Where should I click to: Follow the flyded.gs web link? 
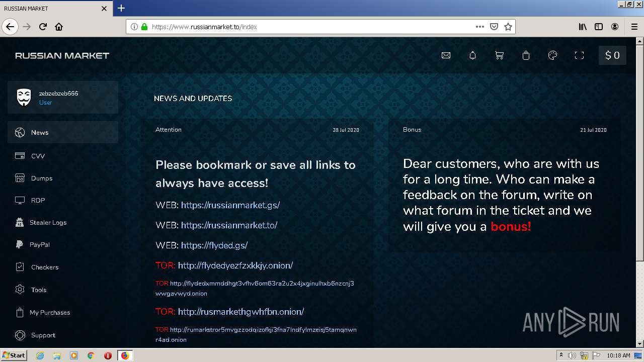(x=214, y=245)
